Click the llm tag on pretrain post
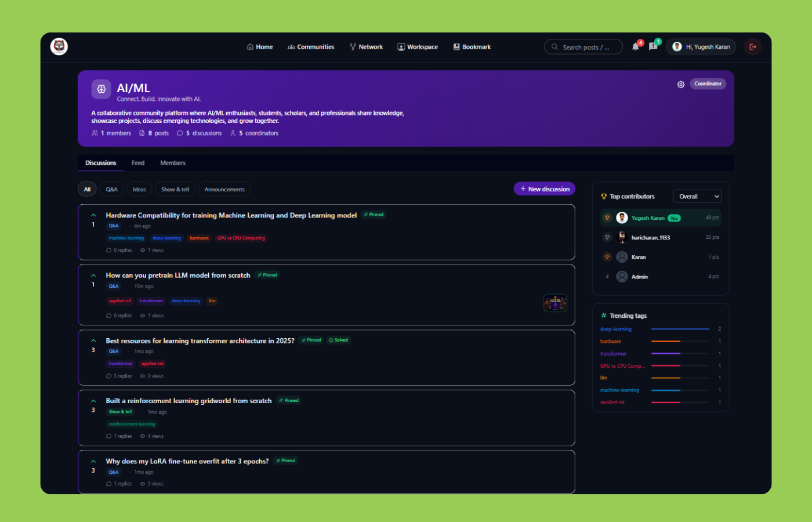812x522 pixels. pos(212,301)
